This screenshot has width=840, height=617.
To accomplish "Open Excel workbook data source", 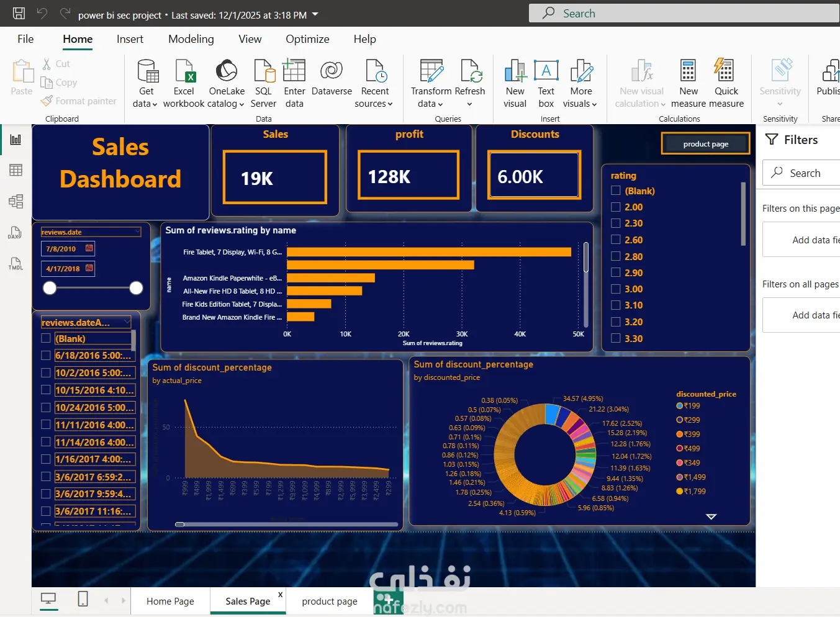I will pos(184,84).
